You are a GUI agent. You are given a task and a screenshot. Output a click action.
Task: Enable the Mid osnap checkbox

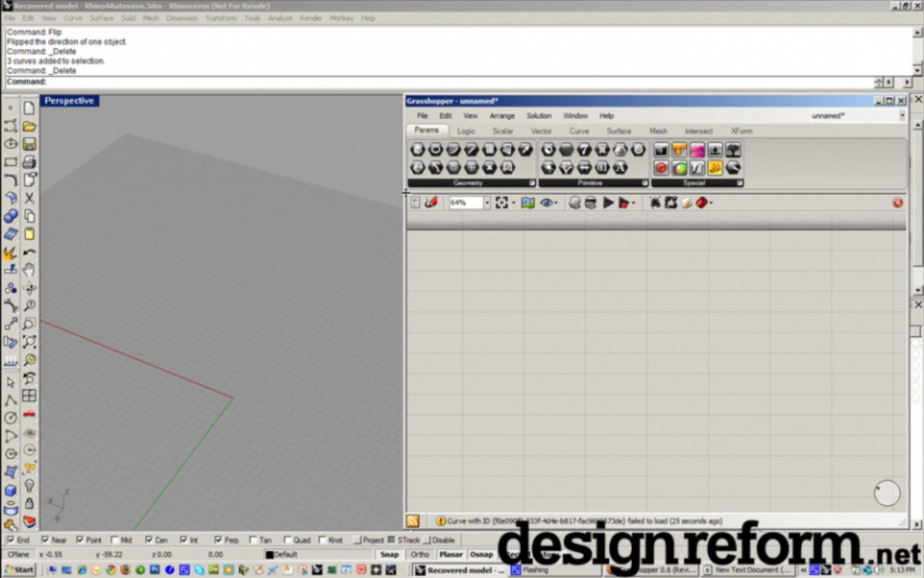[x=115, y=540]
